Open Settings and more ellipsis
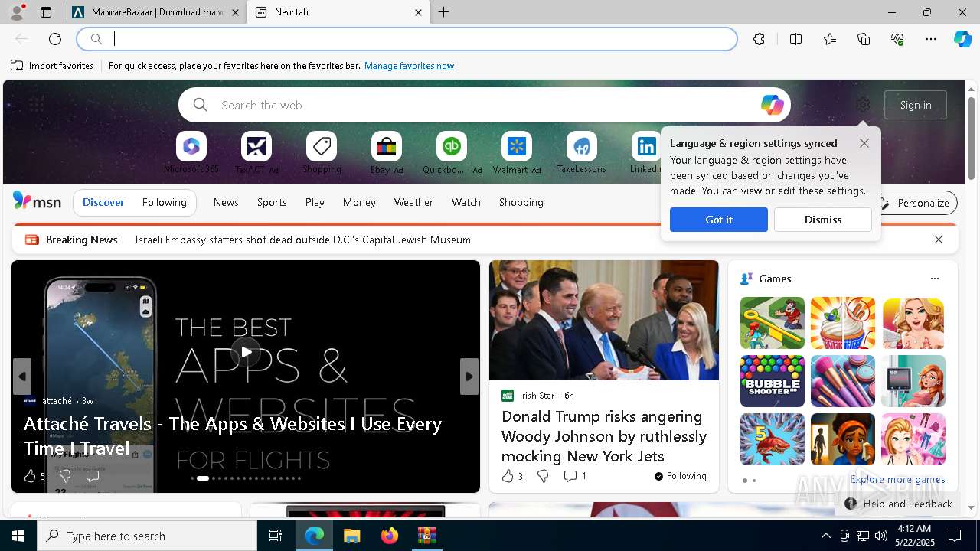Image resolution: width=980 pixels, height=551 pixels. (931, 39)
